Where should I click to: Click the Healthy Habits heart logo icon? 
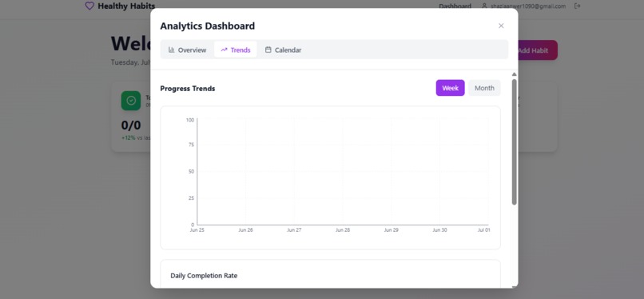coord(89,6)
